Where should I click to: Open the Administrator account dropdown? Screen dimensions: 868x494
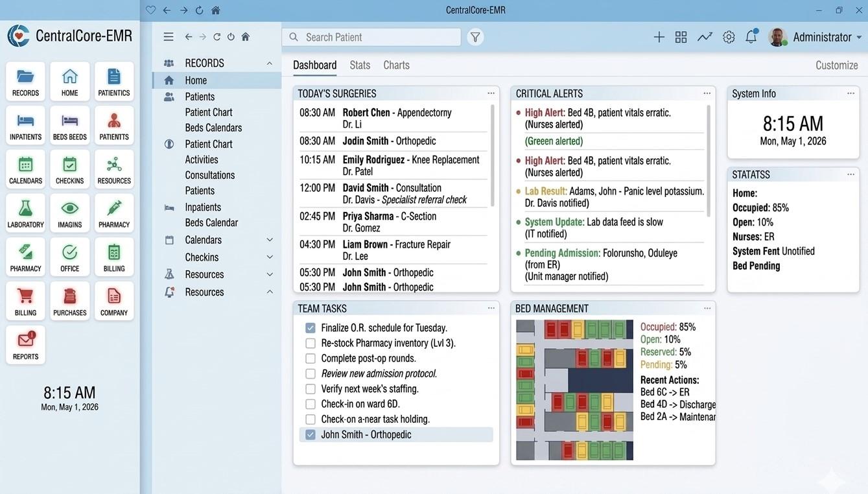815,37
